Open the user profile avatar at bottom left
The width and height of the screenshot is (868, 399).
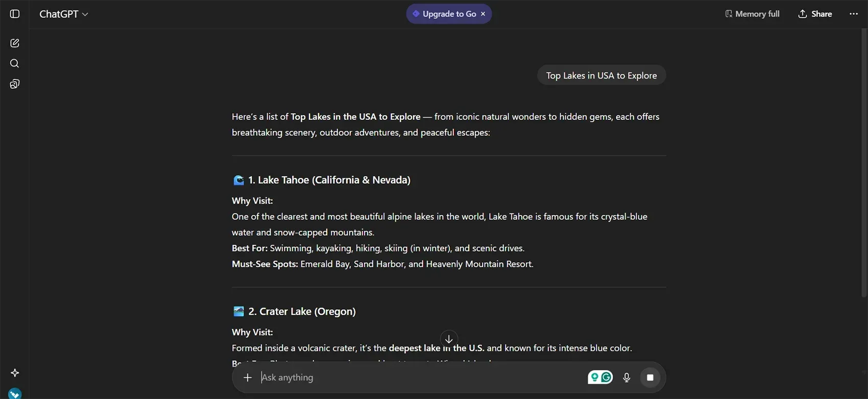coord(15,393)
